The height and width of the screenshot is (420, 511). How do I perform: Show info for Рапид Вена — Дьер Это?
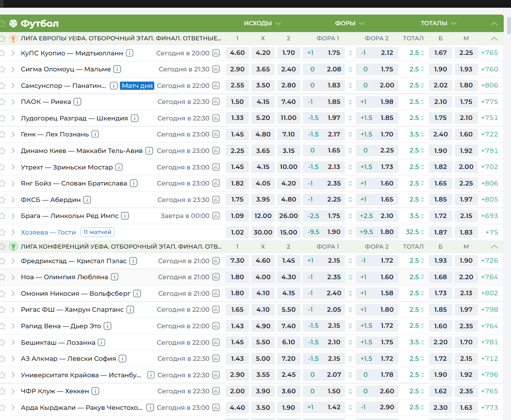point(108,326)
